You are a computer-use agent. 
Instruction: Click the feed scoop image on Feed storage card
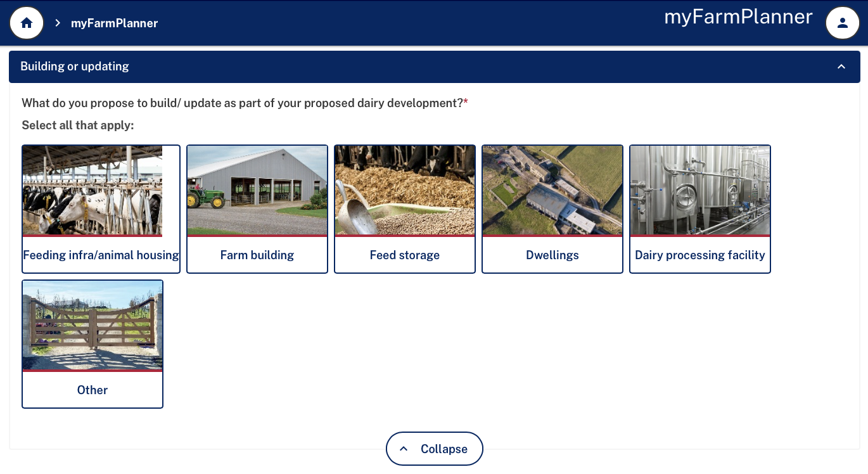click(x=404, y=190)
